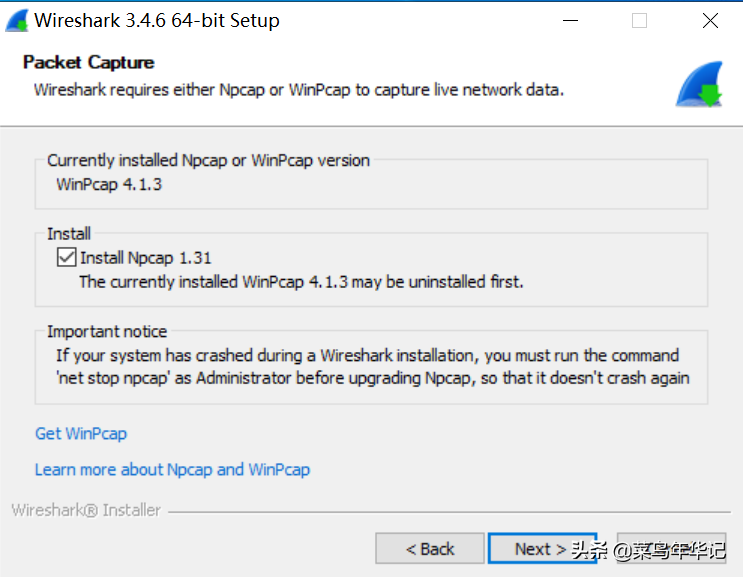This screenshot has width=743, height=577.
Task: Click the disabled maximize window button
Action: pos(639,21)
